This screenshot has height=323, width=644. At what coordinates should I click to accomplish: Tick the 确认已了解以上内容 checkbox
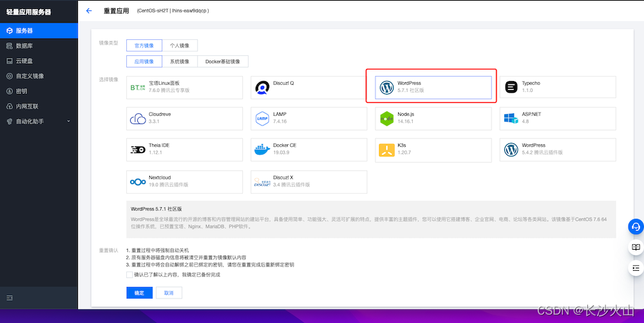pos(129,275)
